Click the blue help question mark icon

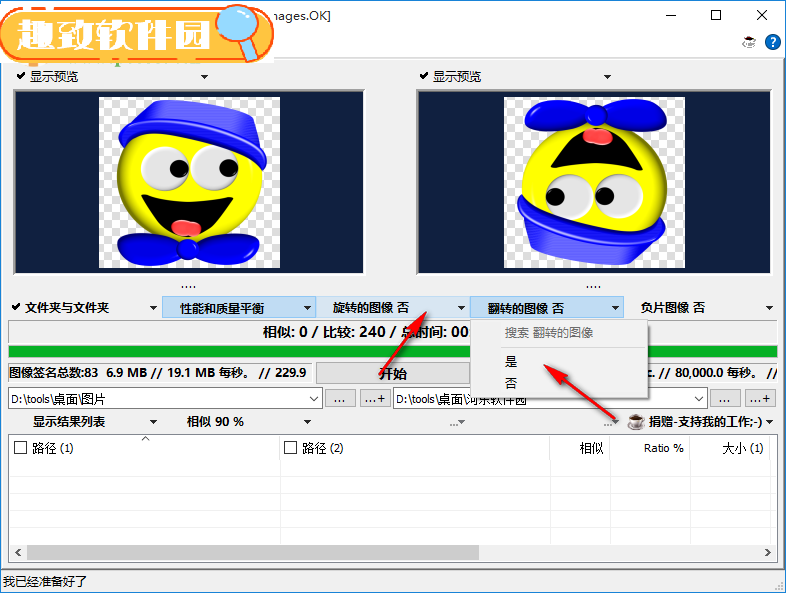(x=772, y=43)
